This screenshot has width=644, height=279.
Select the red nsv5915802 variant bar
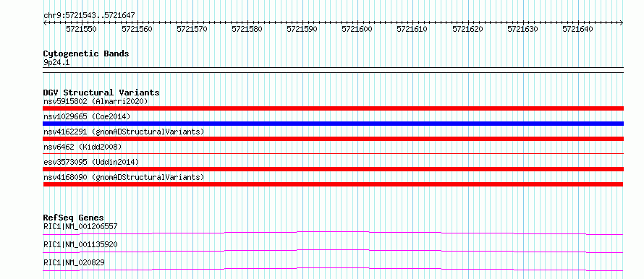tap(333, 108)
